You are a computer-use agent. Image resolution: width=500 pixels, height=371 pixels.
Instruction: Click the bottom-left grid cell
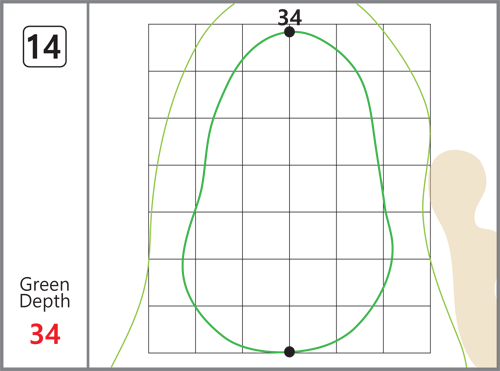(x=172, y=329)
